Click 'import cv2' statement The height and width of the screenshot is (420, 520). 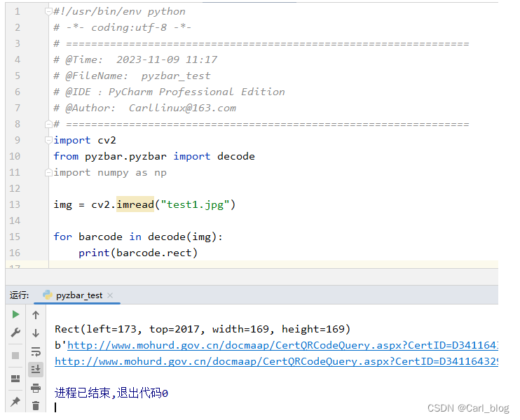85,141
